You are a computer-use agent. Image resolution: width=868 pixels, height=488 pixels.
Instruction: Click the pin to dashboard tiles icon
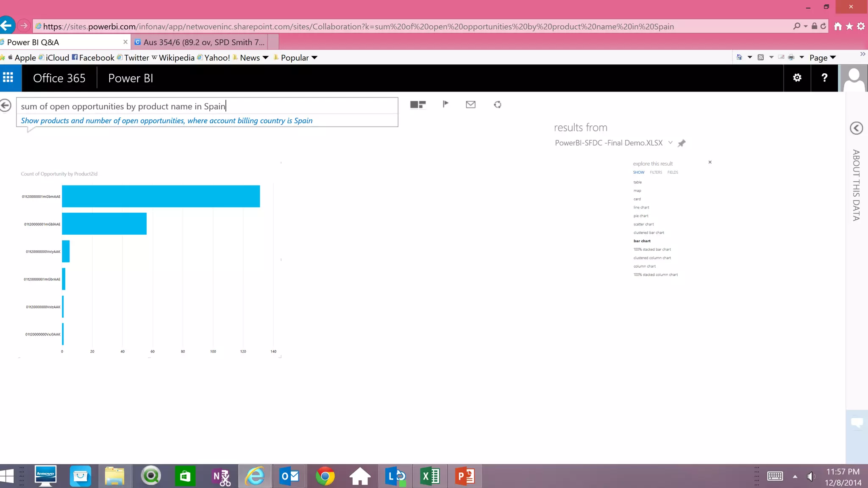point(418,105)
